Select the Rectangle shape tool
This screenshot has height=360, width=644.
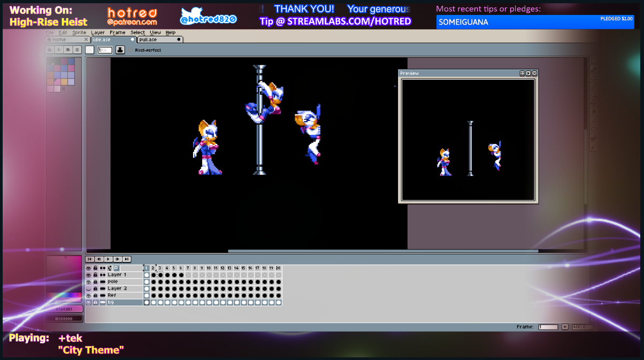point(594,129)
